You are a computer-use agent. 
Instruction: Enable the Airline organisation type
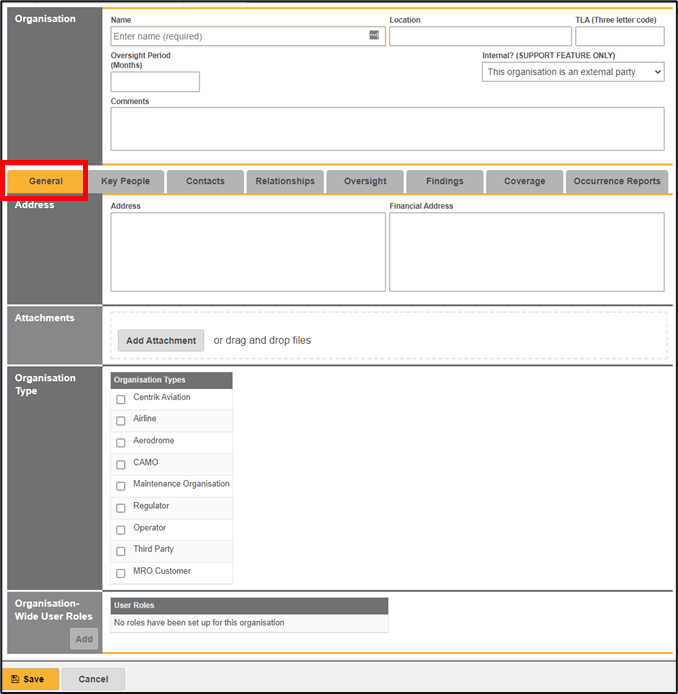point(121,421)
